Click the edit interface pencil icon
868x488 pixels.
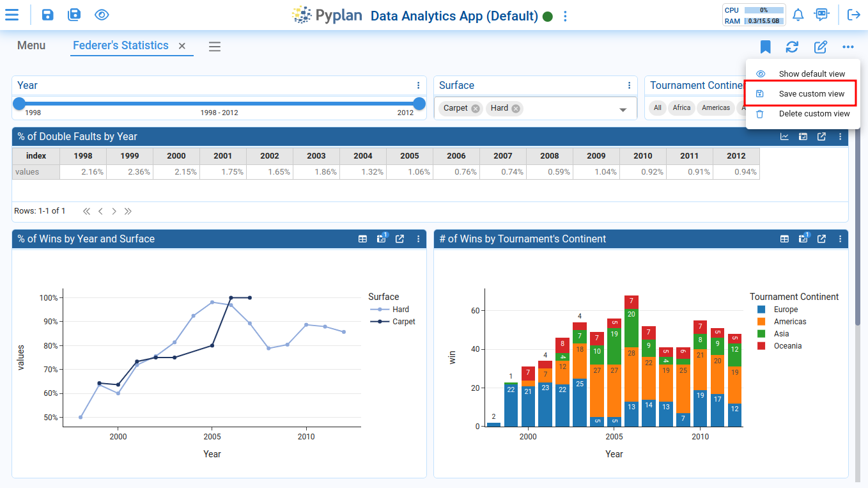pos(820,47)
